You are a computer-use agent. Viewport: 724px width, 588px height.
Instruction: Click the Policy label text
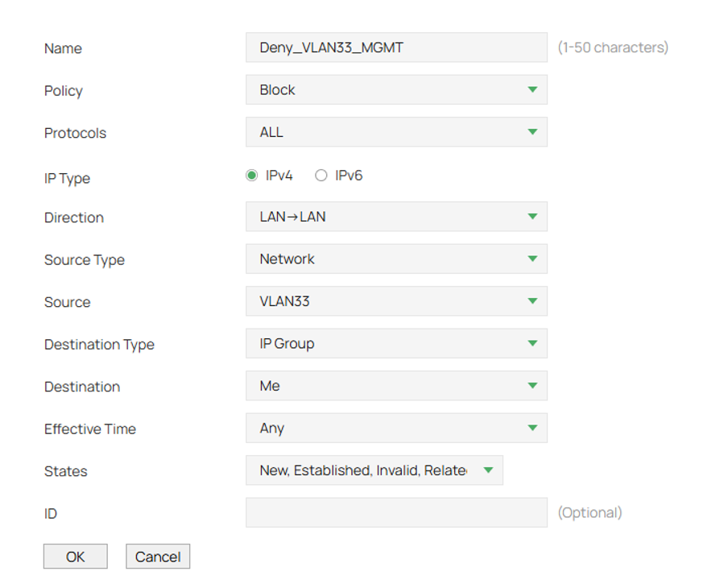point(64,91)
